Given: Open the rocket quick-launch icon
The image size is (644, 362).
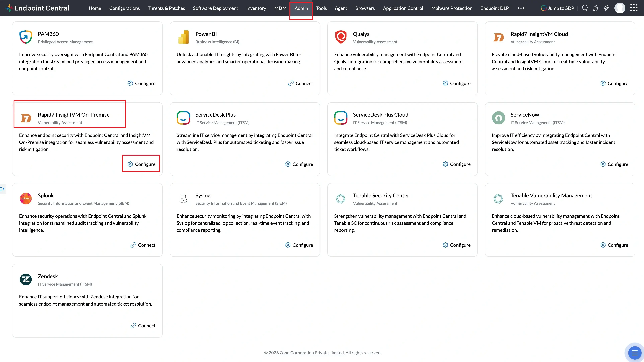Looking at the screenshot, I should tap(596, 8).
